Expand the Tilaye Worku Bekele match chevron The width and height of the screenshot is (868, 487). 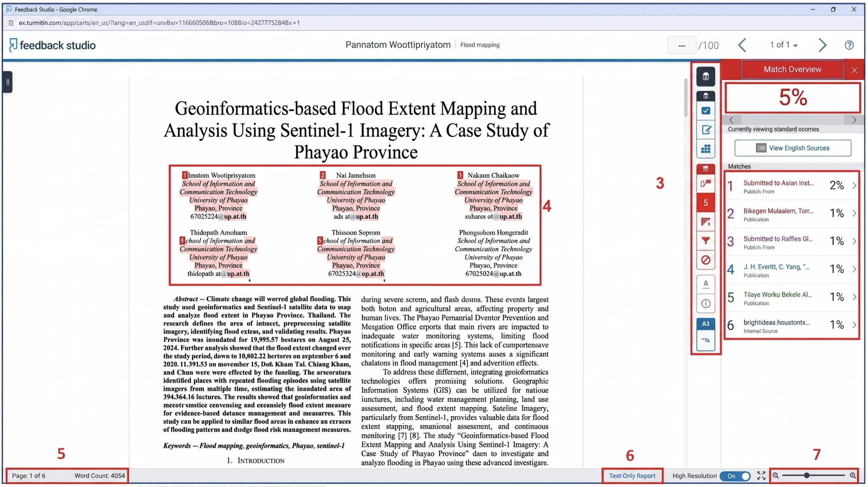click(854, 297)
